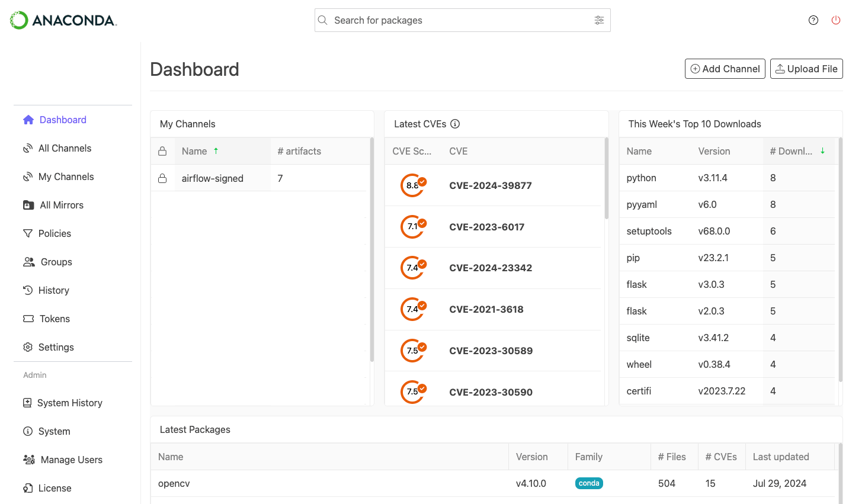Click the conda family tag

pyautogui.click(x=589, y=483)
